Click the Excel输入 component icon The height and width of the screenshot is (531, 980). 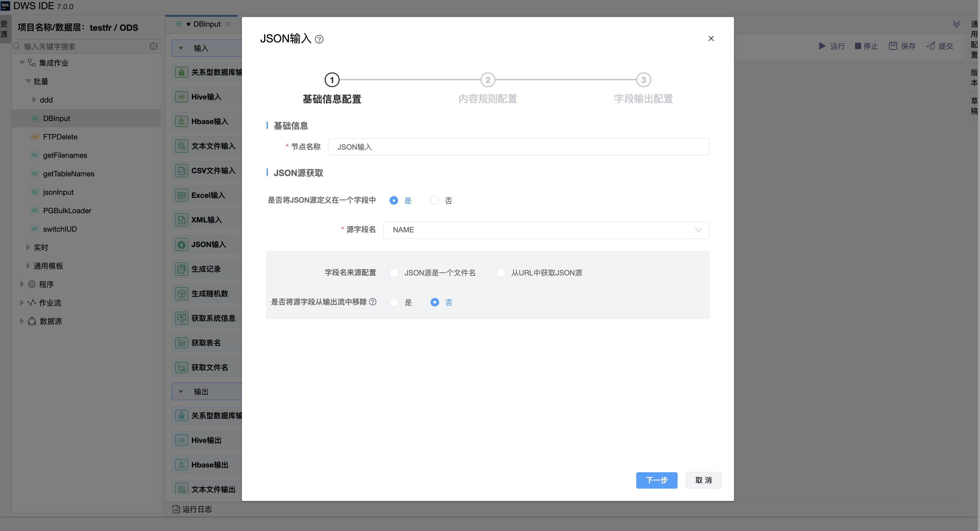(181, 195)
